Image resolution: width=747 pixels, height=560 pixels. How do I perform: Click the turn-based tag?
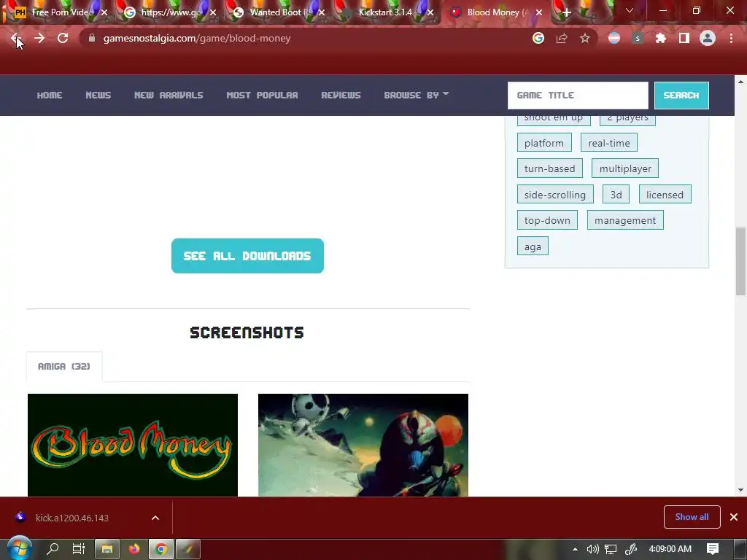550,168
